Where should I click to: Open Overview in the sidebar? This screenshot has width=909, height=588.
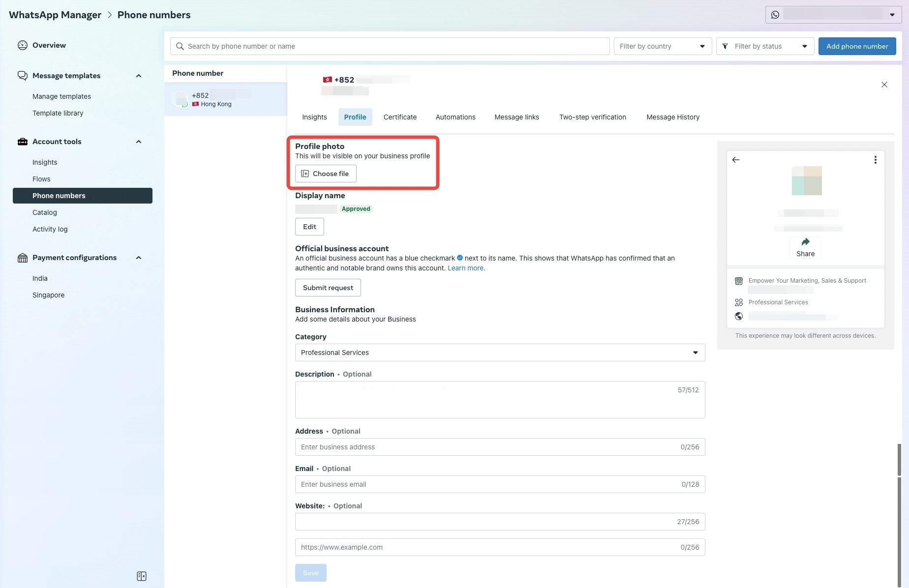pos(49,45)
